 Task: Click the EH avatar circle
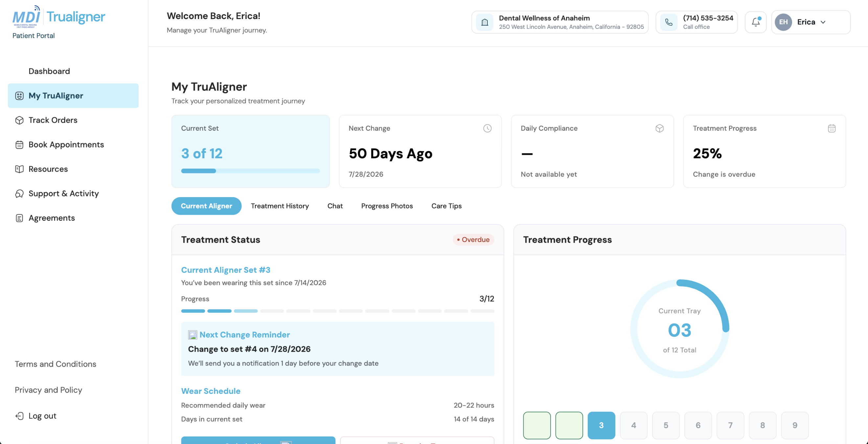783,22
